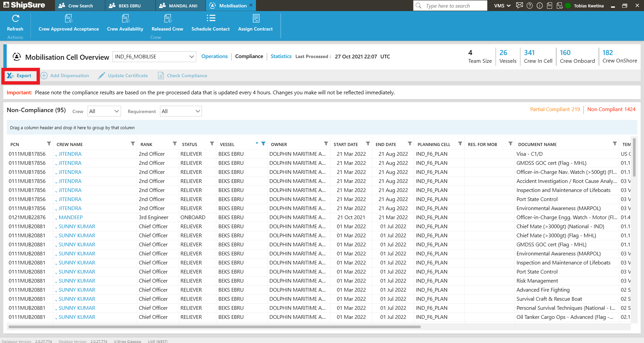
Task: Click the Refresh icon in the ribbon
Action: tap(15, 19)
